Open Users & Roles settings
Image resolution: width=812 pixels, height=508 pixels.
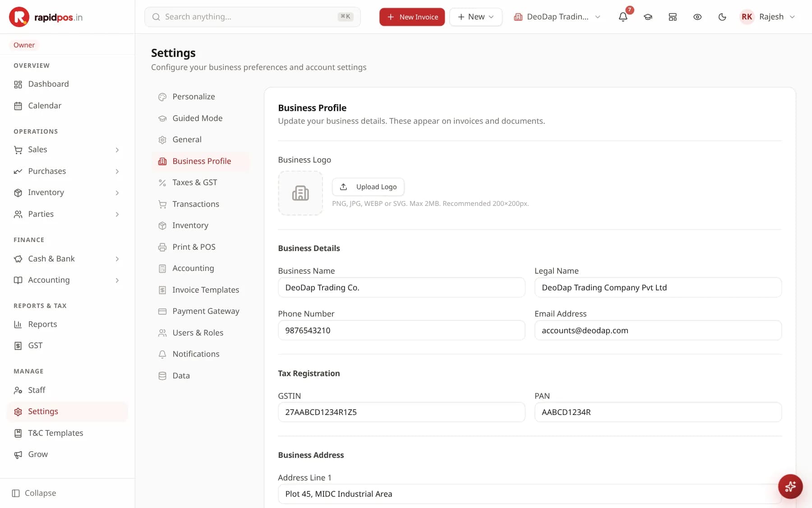click(200, 333)
